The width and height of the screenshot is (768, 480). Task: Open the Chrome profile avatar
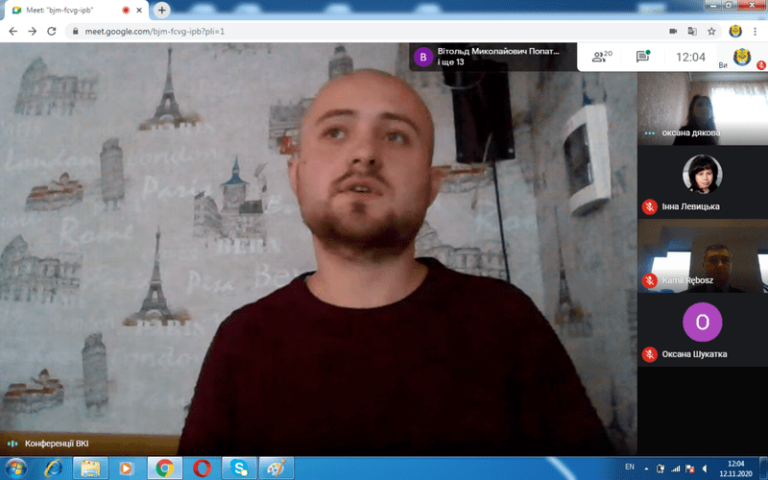pyautogui.click(x=736, y=31)
